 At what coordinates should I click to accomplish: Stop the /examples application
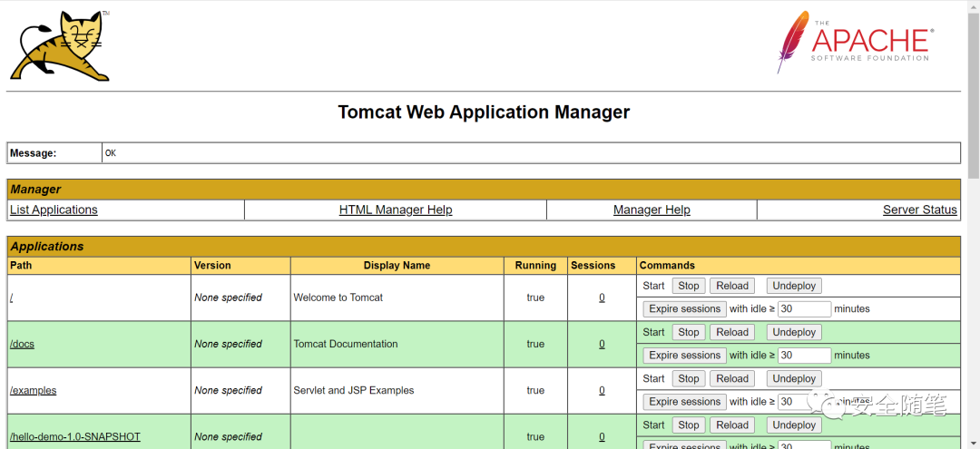[689, 378]
